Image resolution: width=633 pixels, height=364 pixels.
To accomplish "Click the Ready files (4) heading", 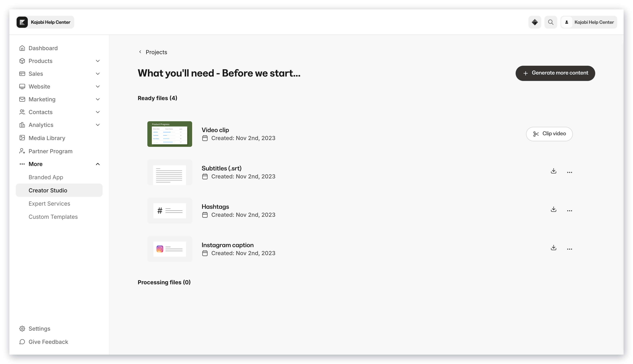I will coord(157,98).
